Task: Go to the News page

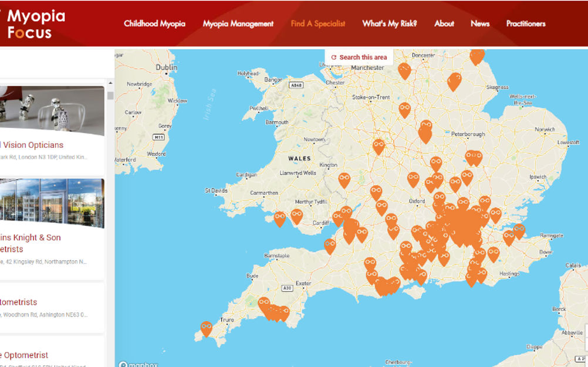Action: (x=480, y=23)
